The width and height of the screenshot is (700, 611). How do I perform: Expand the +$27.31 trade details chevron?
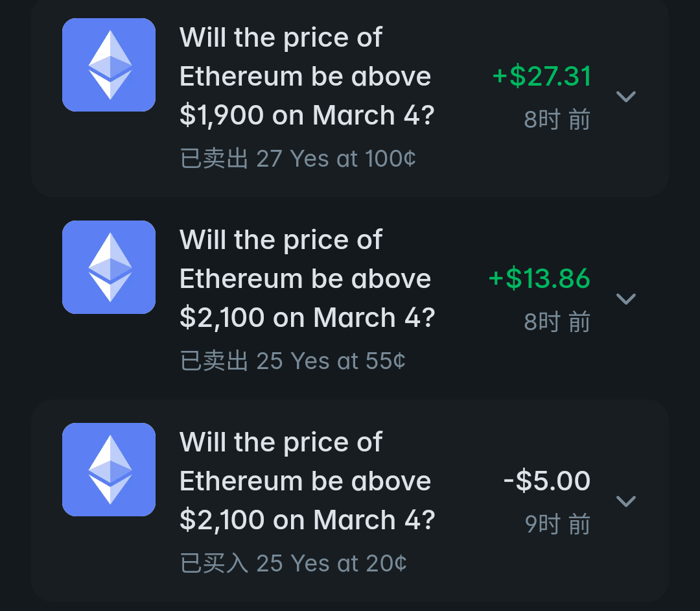click(625, 97)
